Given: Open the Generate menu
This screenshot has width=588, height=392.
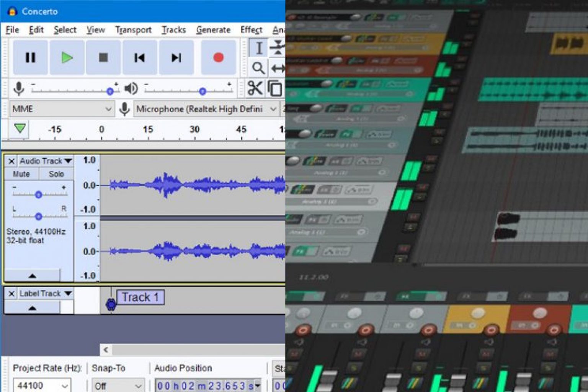Looking at the screenshot, I should coord(213,30).
